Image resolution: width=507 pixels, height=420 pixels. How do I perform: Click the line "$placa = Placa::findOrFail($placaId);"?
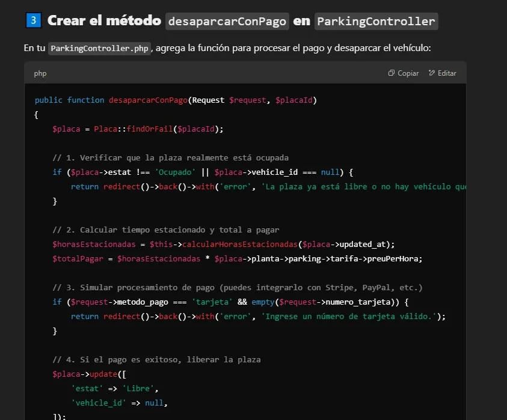point(138,129)
